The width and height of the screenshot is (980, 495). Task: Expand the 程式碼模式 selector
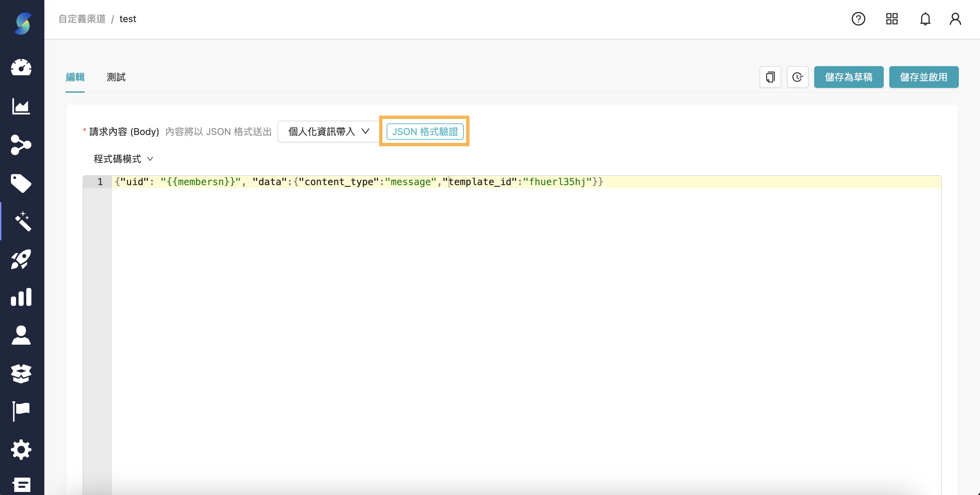coord(122,159)
